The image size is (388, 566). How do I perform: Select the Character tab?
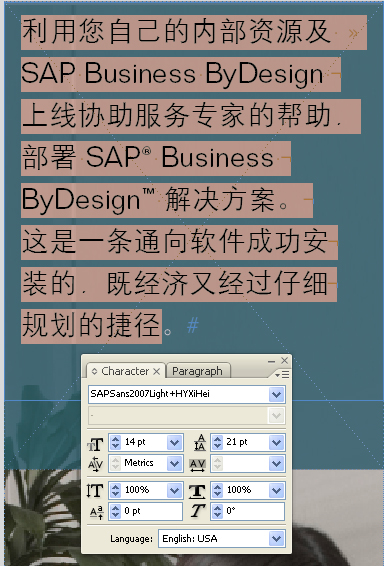point(125,371)
